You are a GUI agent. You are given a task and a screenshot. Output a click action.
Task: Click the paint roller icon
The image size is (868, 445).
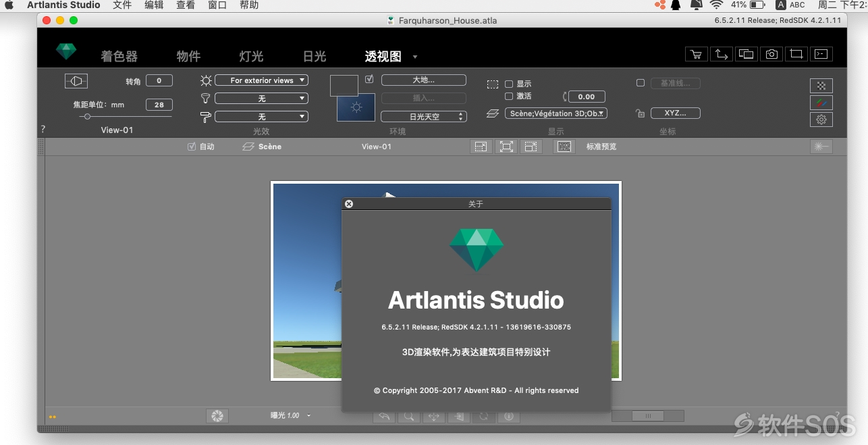(206, 117)
